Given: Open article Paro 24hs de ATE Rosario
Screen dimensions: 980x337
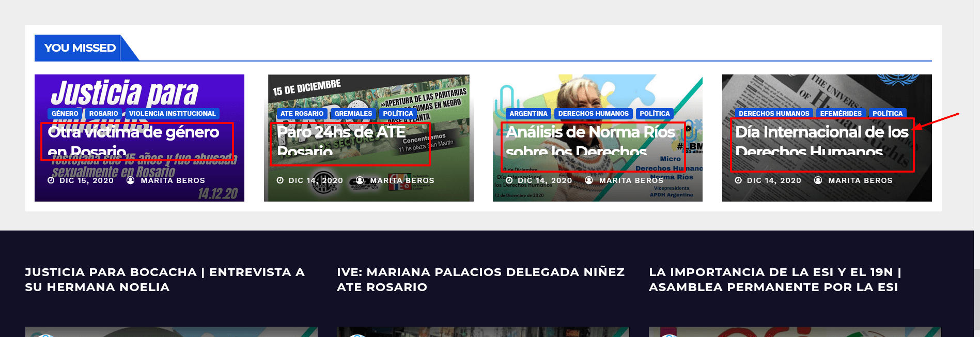Looking at the screenshot, I should (x=341, y=142).
